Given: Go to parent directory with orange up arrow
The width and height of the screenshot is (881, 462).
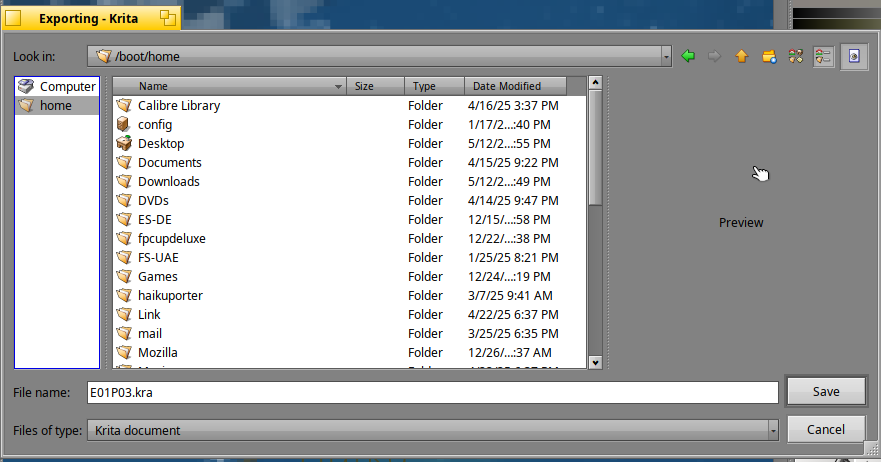Looking at the screenshot, I should point(742,56).
